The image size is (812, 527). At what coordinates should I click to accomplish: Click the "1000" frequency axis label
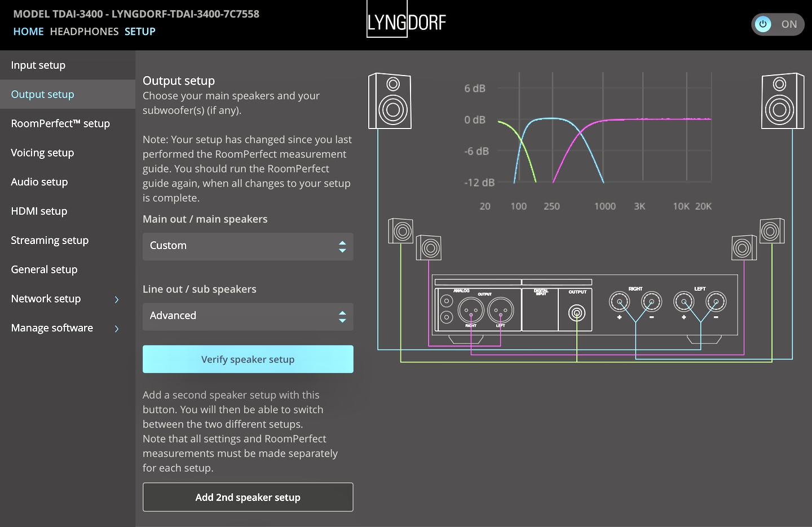coord(605,206)
